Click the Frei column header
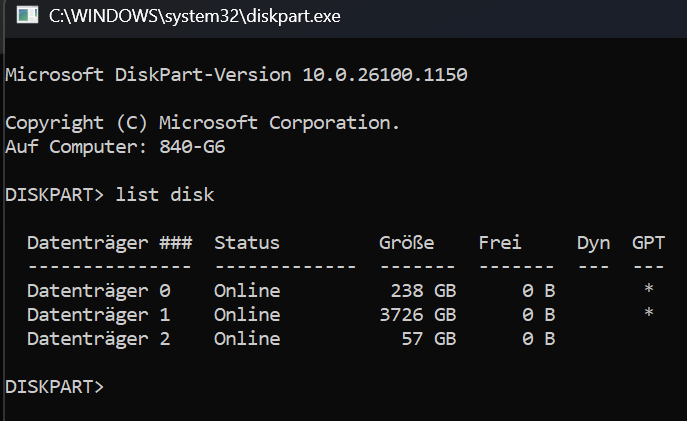The width and height of the screenshot is (687, 421). [x=500, y=243]
